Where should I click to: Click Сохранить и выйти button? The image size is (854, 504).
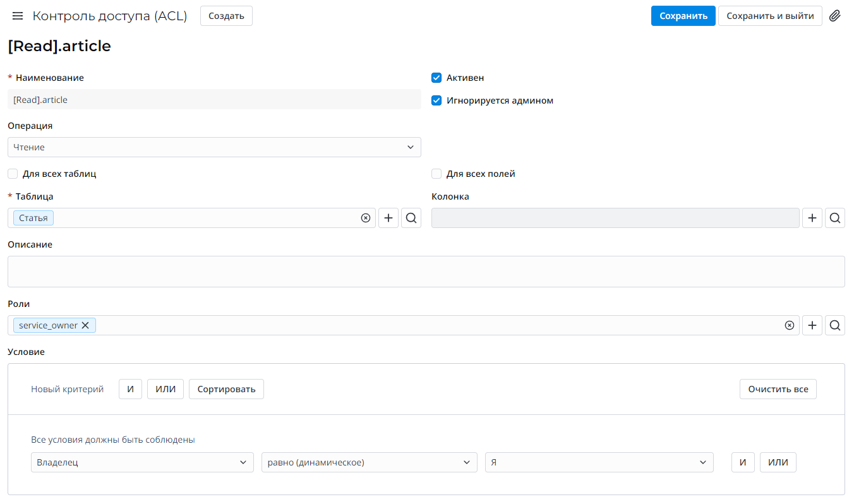(770, 16)
